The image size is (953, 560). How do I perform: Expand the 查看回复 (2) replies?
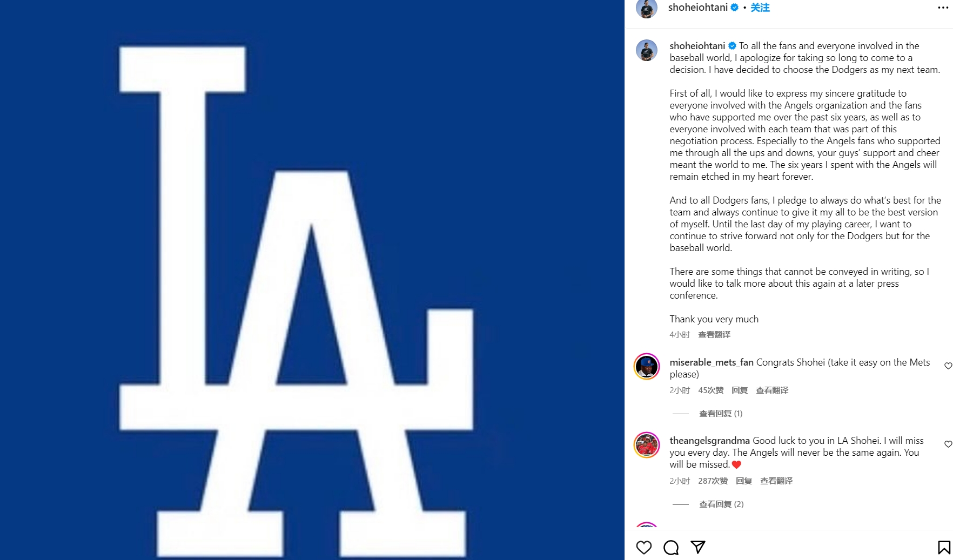coord(721,504)
